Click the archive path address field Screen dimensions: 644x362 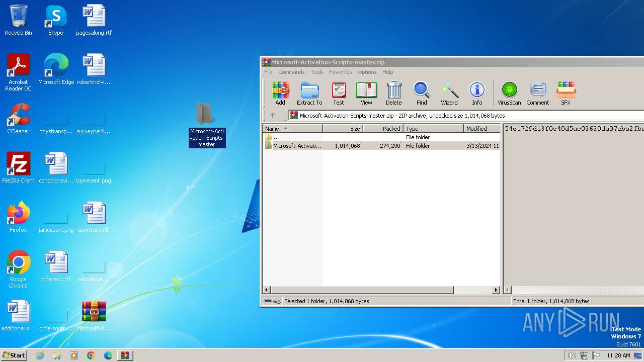click(465, 116)
